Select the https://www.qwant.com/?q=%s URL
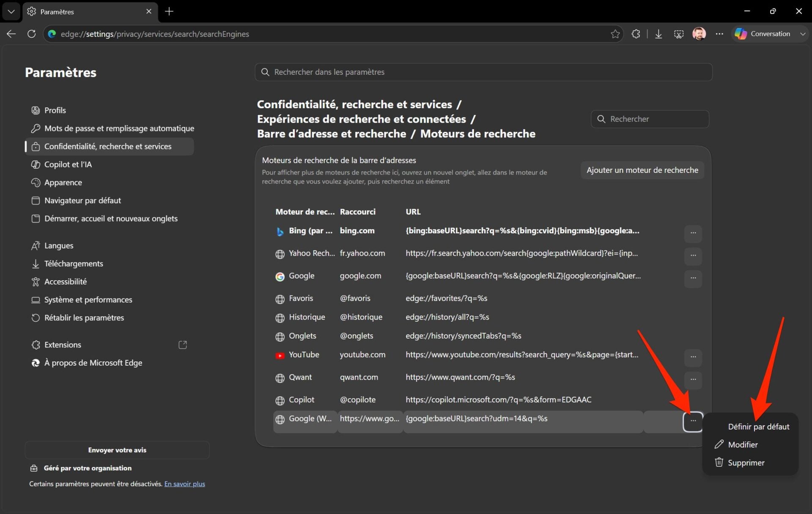The height and width of the screenshot is (514, 812). (x=460, y=377)
